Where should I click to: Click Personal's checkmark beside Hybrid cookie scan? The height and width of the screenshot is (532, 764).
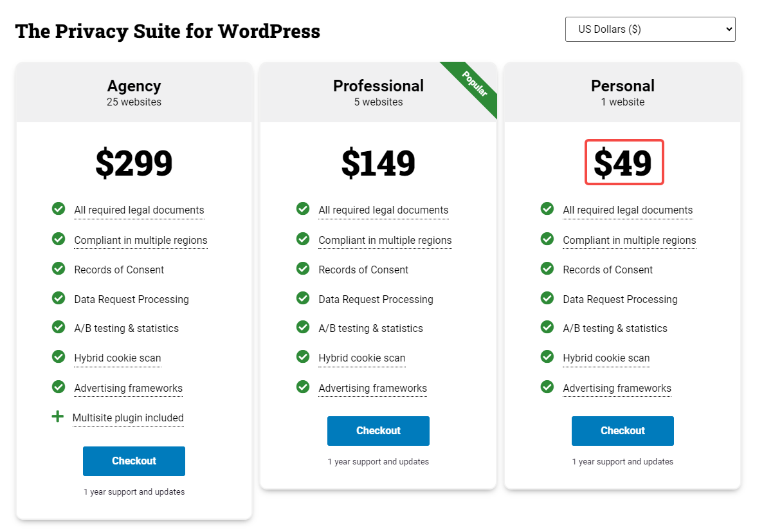click(x=547, y=356)
